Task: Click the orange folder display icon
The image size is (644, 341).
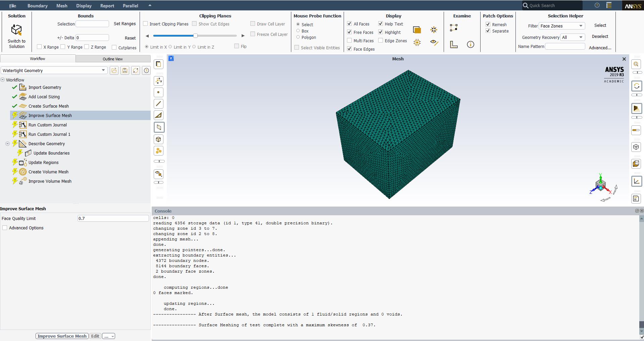Action: pos(417,30)
